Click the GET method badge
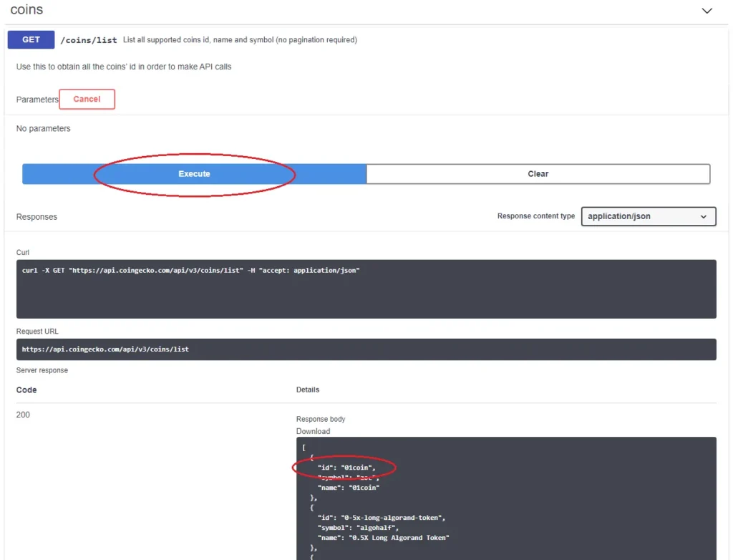Viewport: 733px width, 560px height. pos(31,40)
